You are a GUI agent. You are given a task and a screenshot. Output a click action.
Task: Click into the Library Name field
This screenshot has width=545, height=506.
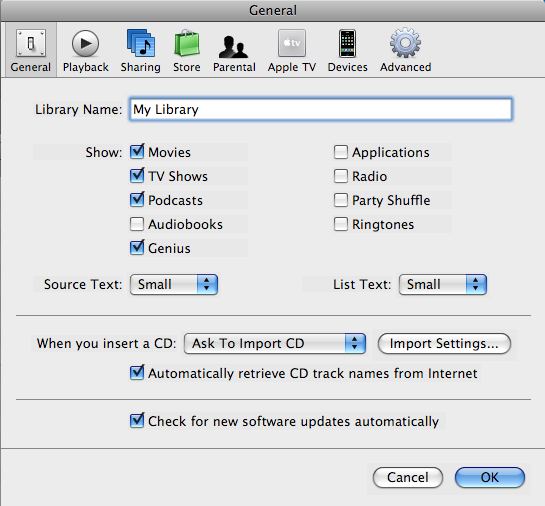(320, 109)
